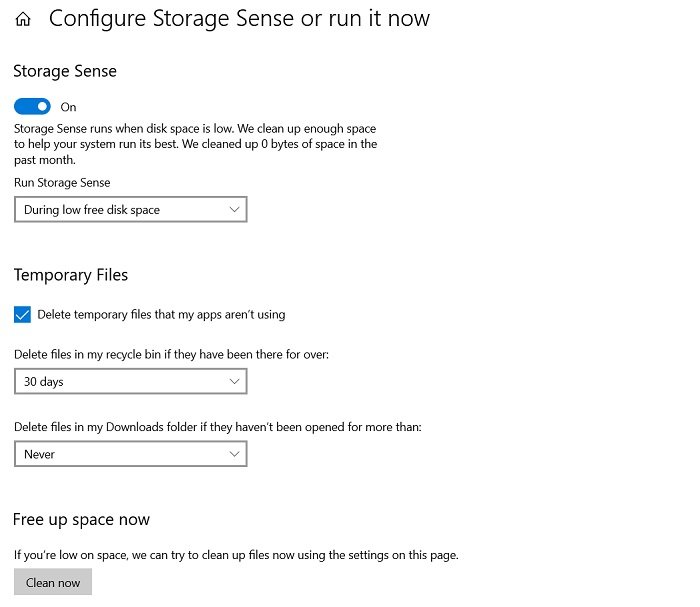Click the recycle bin deletion label text

click(171, 354)
